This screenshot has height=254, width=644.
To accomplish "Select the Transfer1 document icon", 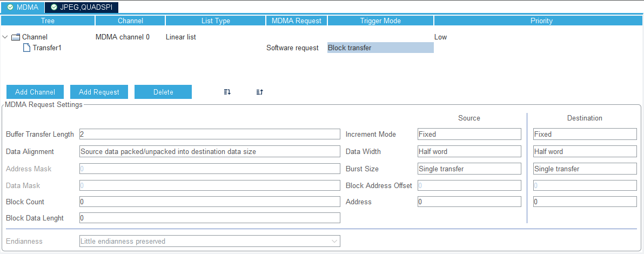I will pyautogui.click(x=26, y=48).
